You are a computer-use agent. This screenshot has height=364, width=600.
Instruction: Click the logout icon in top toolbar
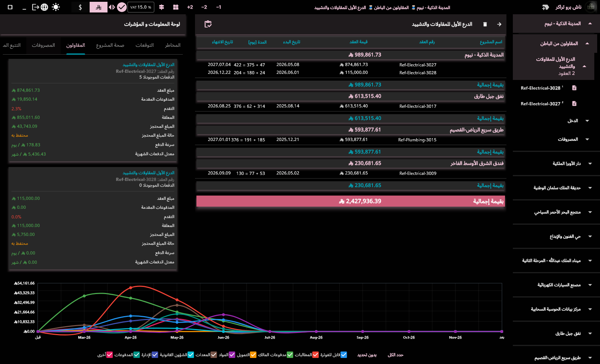coord(35,7)
